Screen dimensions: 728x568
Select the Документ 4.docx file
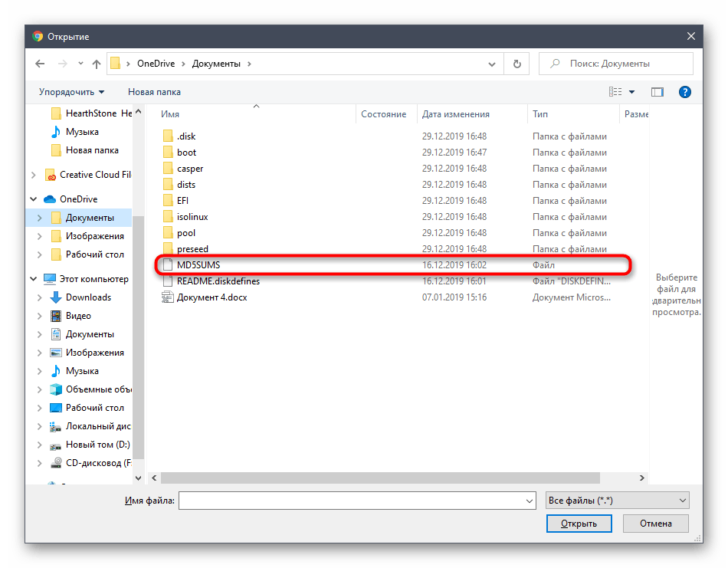212,297
